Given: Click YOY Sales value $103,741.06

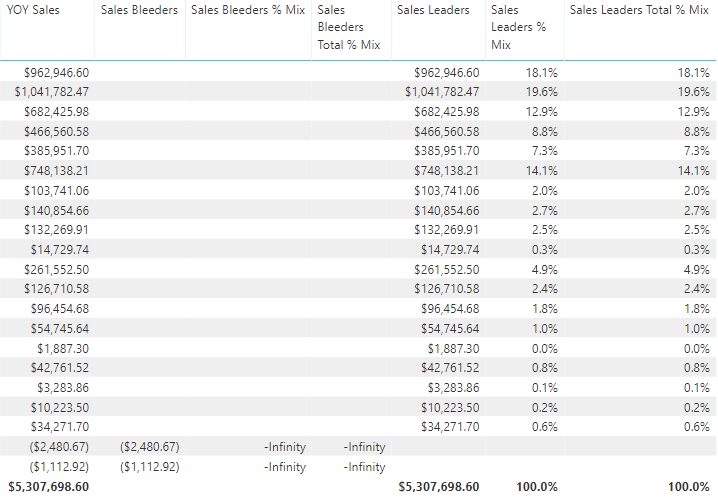Looking at the screenshot, I should tap(57, 191).
